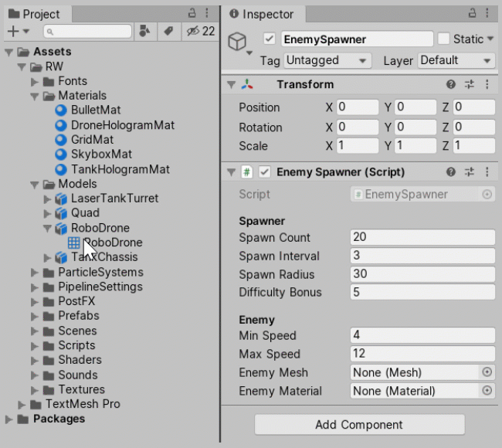502x448 pixels.
Task: Enable the Static checkbox
Action: [x=443, y=39]
